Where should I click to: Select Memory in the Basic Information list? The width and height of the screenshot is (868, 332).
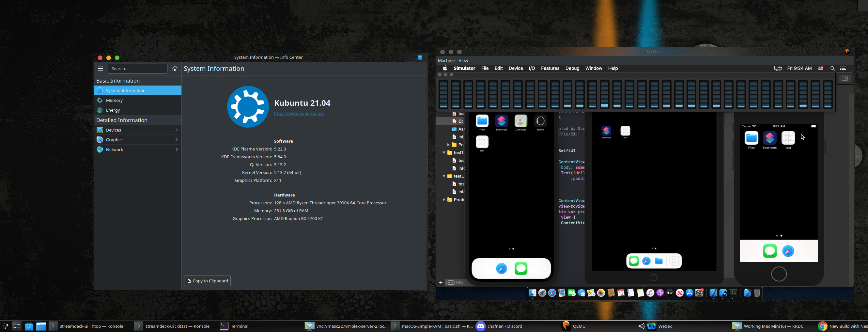(x=114, y=101)
